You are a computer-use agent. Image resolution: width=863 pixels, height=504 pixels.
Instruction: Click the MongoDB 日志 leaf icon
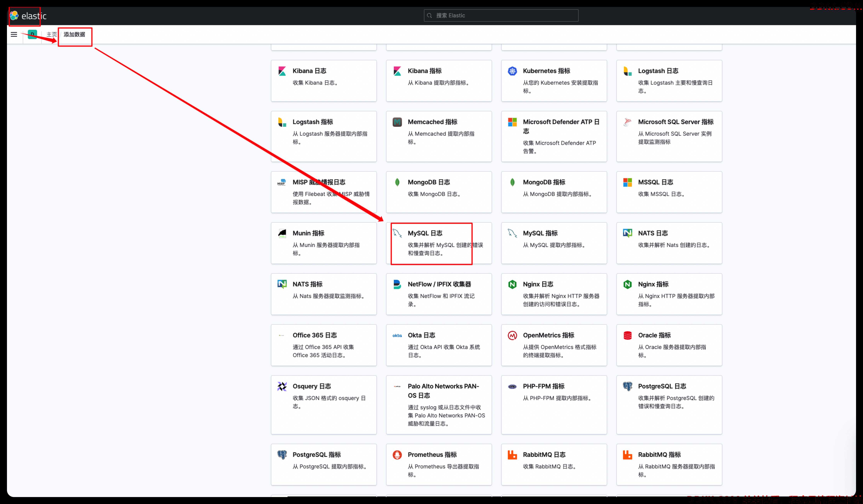tap(397, 182)
